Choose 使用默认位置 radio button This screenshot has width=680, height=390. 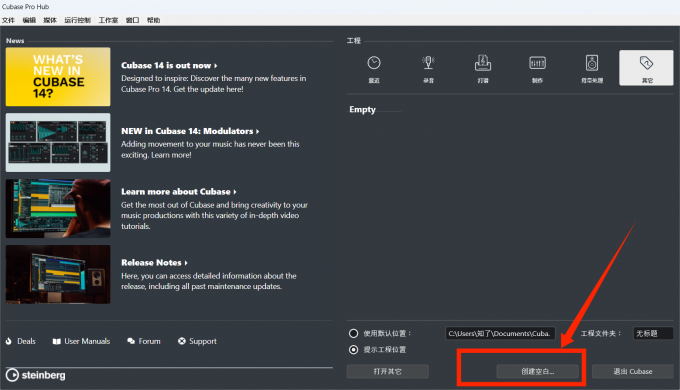point(353,333)
